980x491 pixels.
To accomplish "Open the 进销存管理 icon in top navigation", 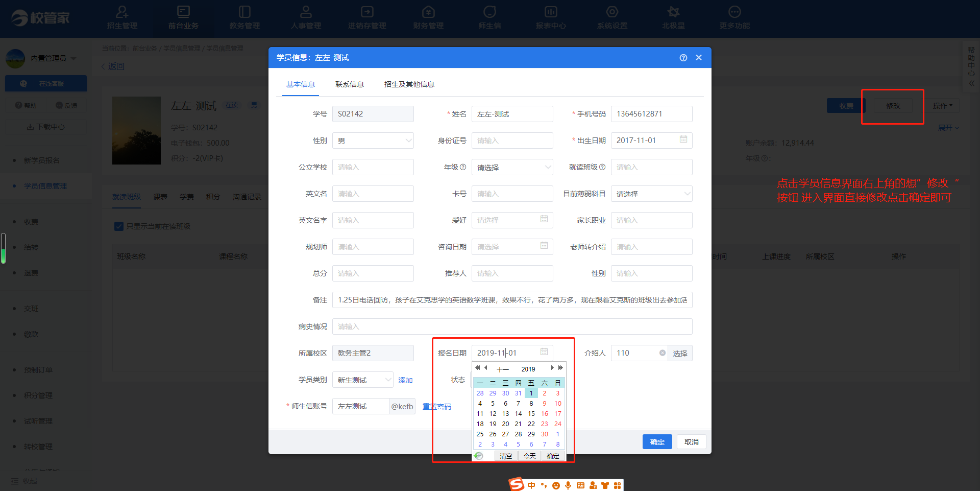I will click(x=367, y=12).
